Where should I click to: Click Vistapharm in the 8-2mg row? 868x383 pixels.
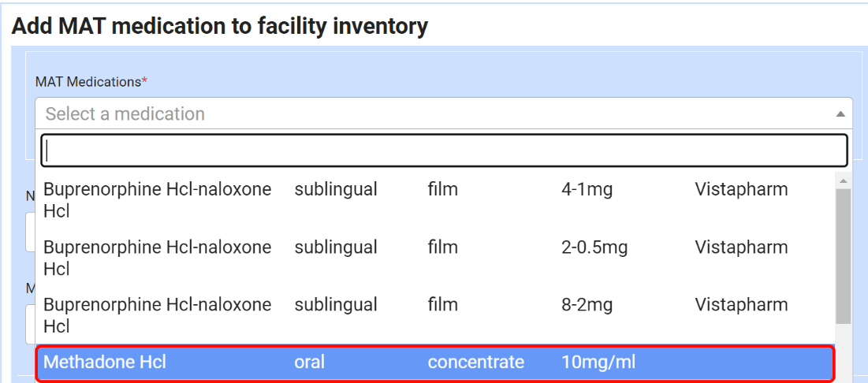[x=741, y=305]
